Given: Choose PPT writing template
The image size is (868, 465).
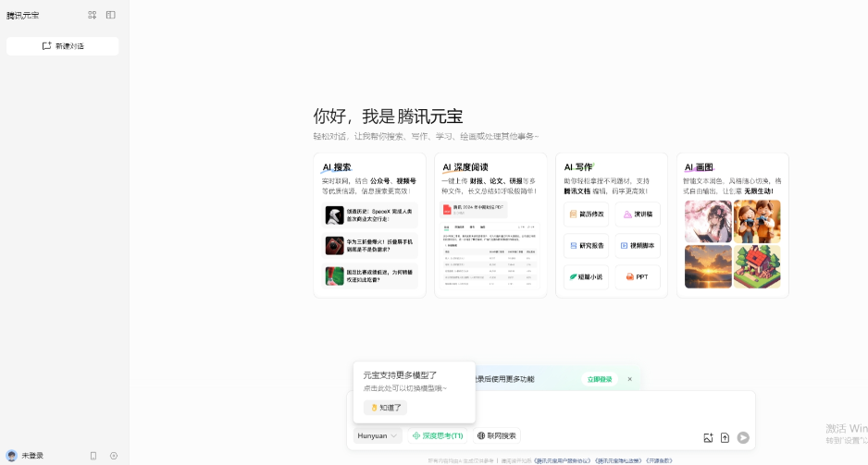Looking at the screenshot, I should [x=638, y=277].
